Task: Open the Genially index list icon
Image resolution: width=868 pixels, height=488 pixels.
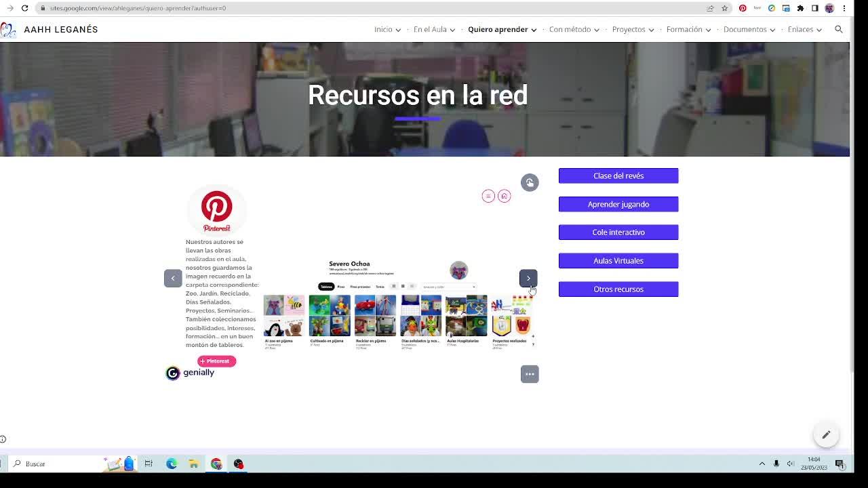Action: coord(488,196)
